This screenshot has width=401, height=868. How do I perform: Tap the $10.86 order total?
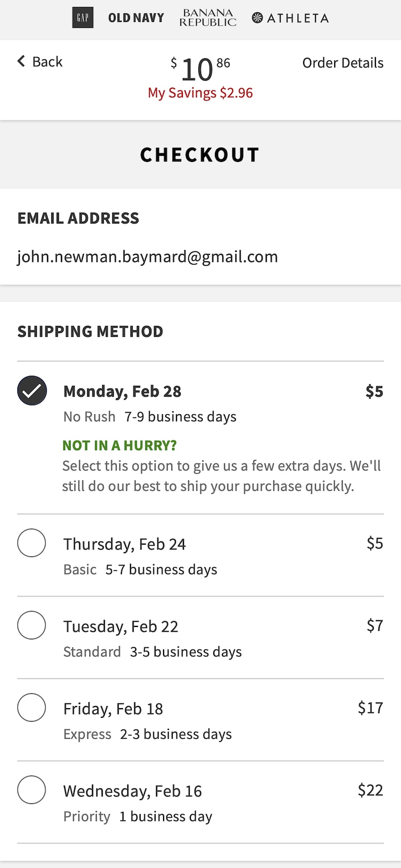tap(200, 69)
